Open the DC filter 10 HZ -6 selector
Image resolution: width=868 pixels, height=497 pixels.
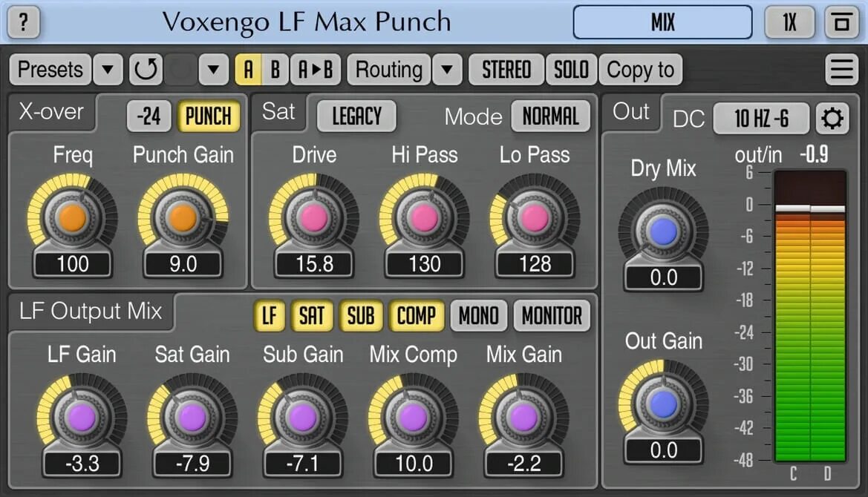tap(761, 118)
